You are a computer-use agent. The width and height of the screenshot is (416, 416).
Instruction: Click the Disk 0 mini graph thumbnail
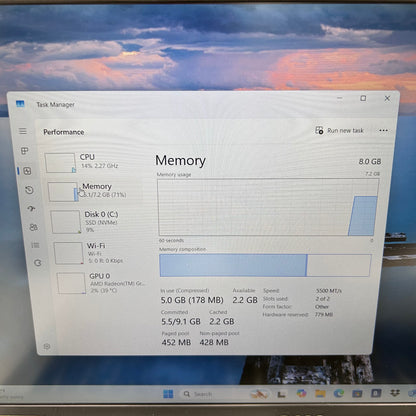66,222
